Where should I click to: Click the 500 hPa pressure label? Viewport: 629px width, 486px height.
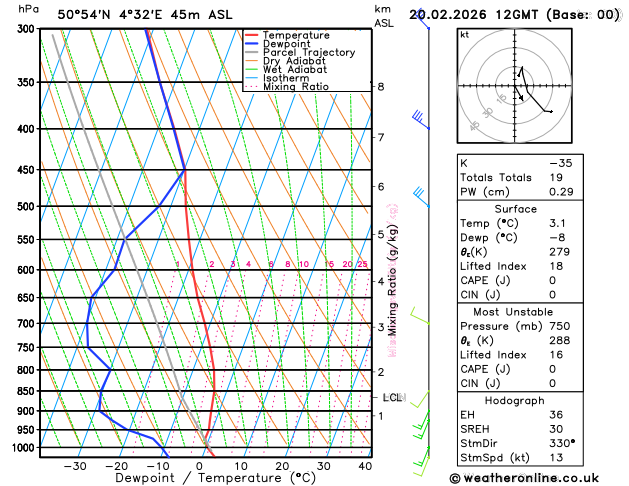[28, 207]
